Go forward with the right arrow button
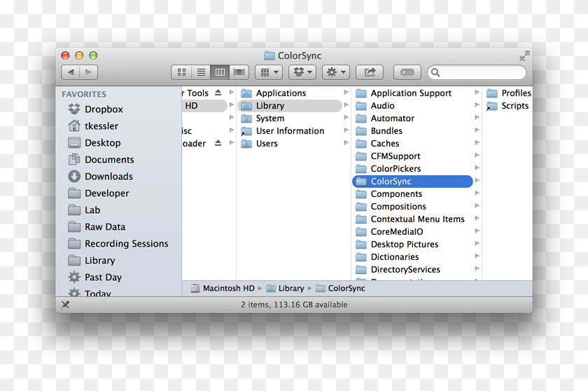This screenshot has width=588, height=391. (88, 72)
